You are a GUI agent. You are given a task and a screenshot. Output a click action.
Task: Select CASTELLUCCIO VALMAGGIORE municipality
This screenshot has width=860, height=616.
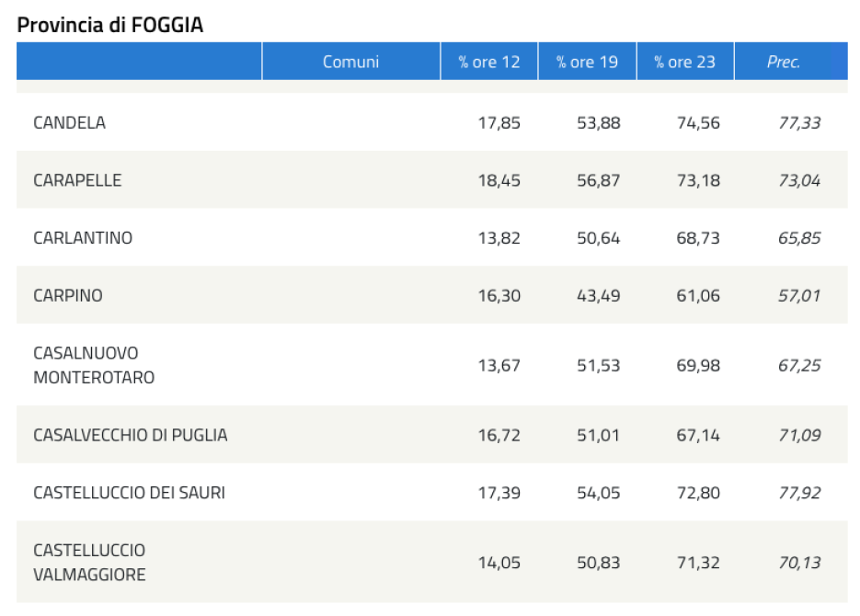(x=89, y=563)
